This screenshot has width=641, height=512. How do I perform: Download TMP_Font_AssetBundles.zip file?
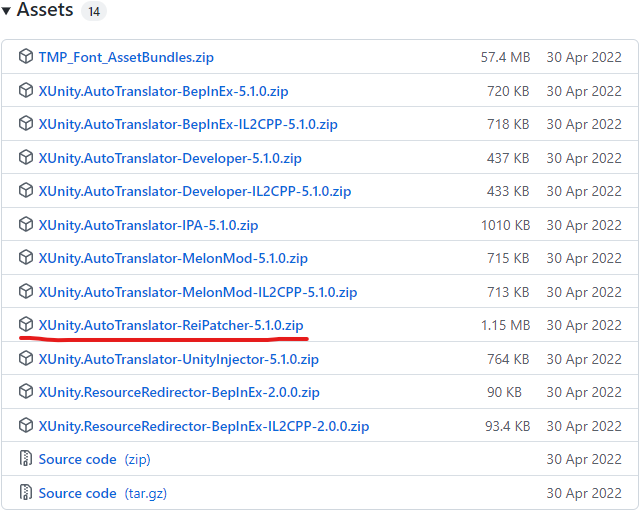coord(126,58)
